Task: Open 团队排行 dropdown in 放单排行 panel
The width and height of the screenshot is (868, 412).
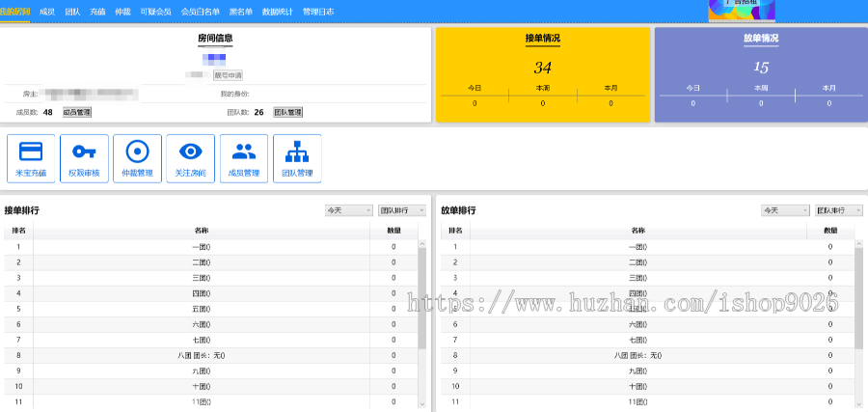Action: coord(838,210)
